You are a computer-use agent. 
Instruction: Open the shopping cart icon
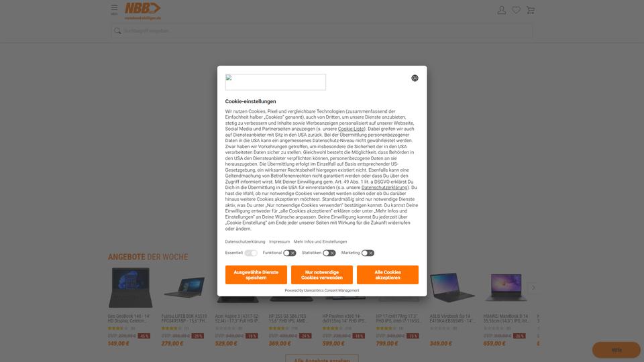pyautogui.click(x=531, y=10)
